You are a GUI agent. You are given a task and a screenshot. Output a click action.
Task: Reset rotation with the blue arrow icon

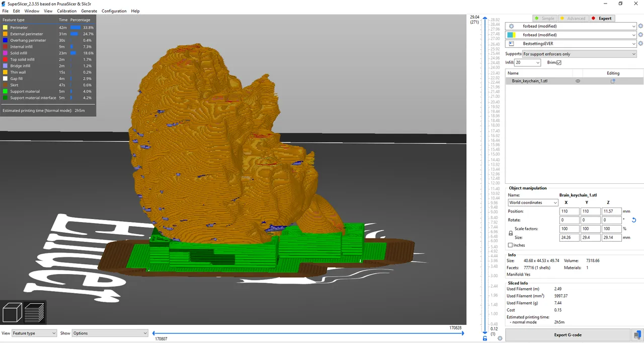pos(633,220)
